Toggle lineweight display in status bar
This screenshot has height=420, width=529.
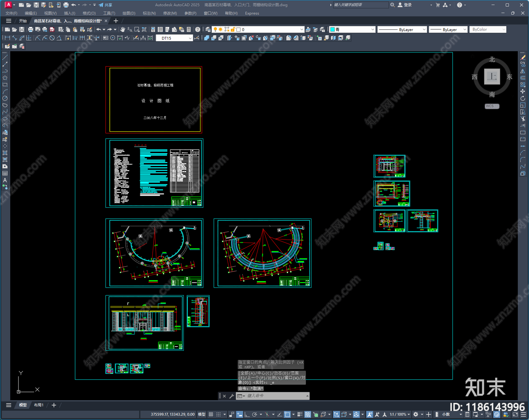click(300, 414)
